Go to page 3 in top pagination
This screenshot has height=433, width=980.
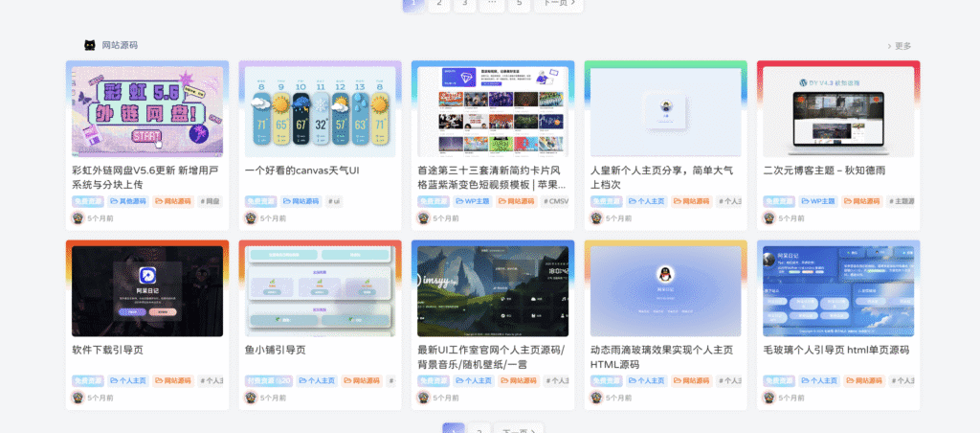(464, 5)
